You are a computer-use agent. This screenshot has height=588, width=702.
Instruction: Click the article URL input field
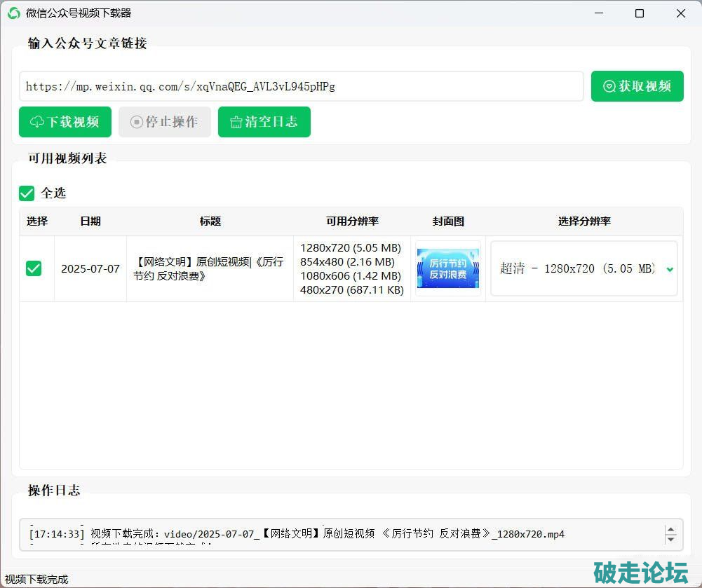302,86
